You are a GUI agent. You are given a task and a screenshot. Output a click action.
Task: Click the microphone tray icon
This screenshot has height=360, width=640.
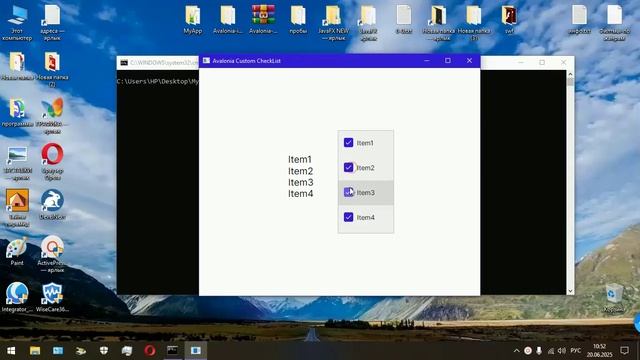(539, 351)
